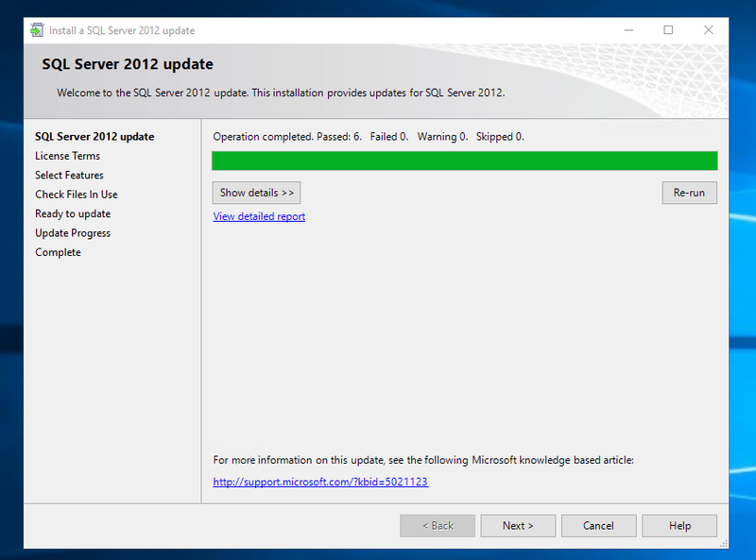The image size is (756, 560).
Task: Click the 'Warning 0.' status text
Action: (x=442, y=137)
